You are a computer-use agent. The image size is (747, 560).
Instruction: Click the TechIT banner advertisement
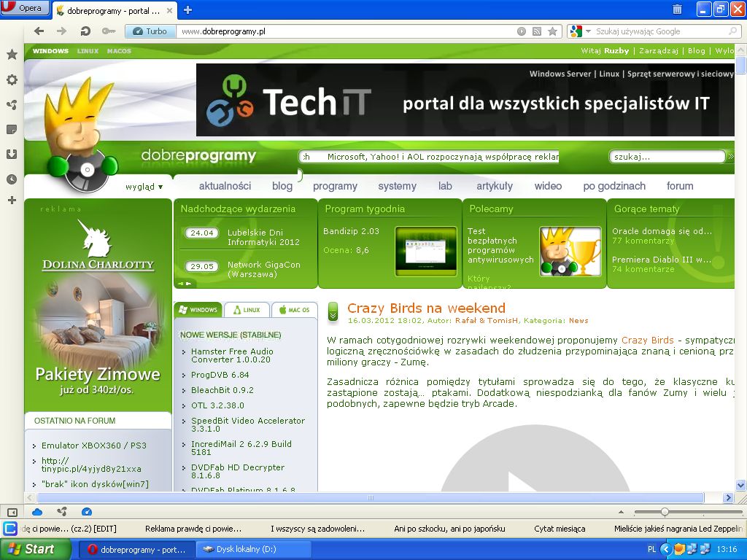(x=465, y=100)
